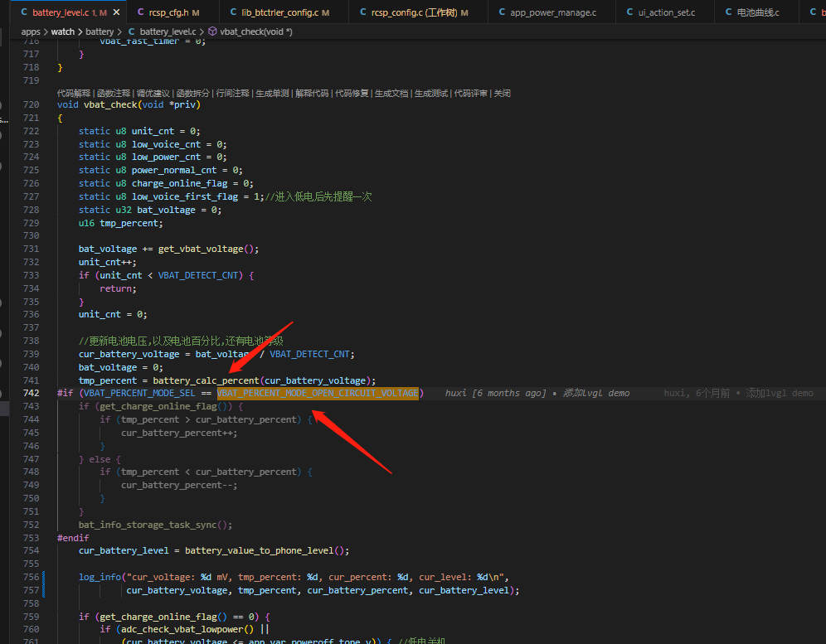Run the 函数注释 CodeLens action

click(114, 93)
